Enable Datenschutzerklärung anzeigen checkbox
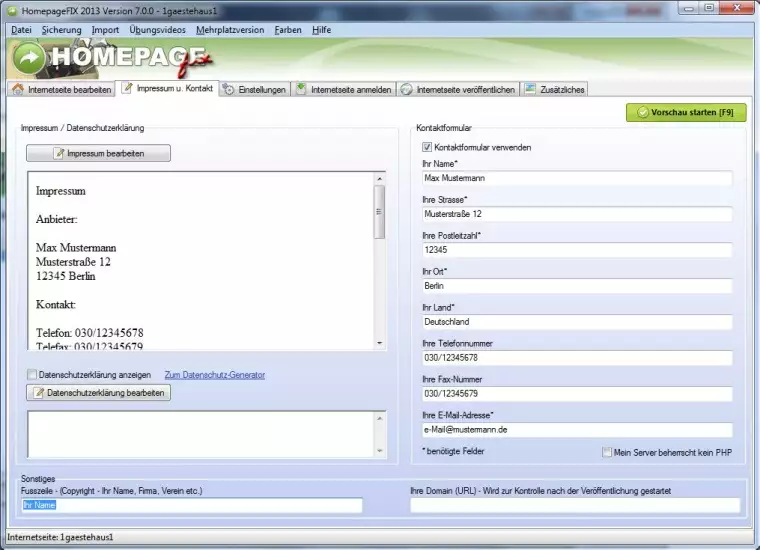Viewport: 760px width, 550px height. click(x=32, y=374)
